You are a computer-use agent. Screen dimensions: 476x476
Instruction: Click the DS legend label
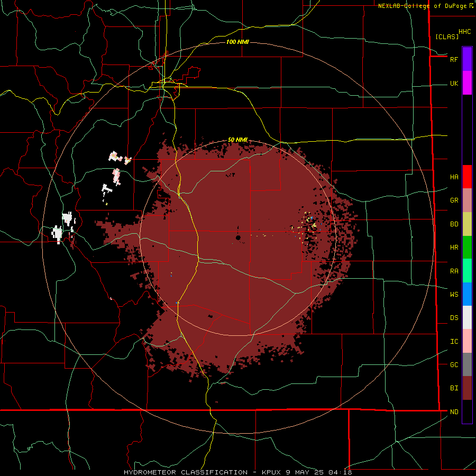tap(454, 317)
